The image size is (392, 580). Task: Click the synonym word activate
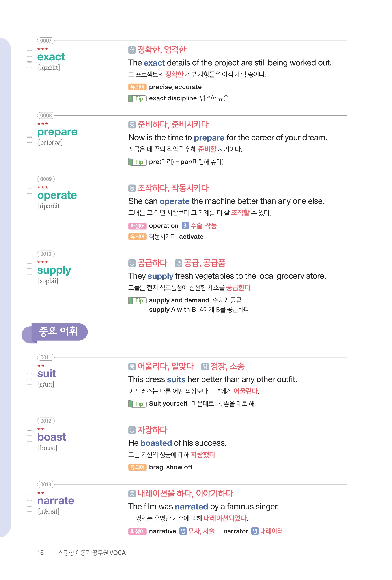coord(191,237)
